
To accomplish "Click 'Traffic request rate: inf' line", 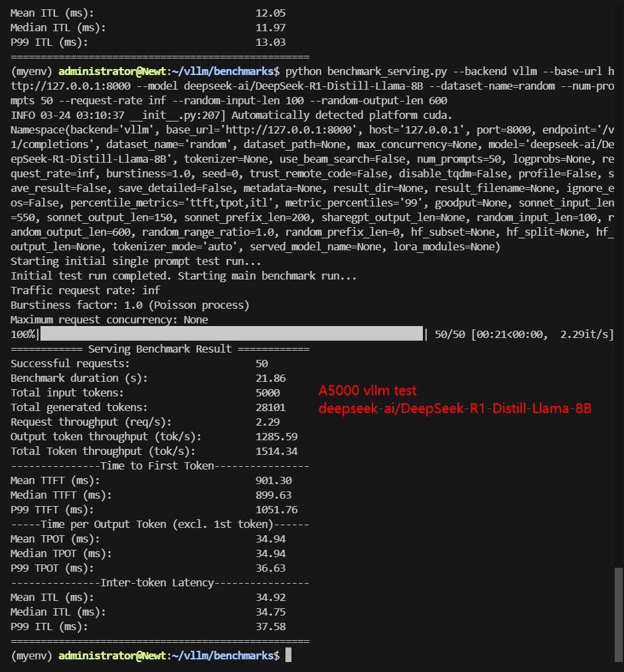I will pos(85,290).
